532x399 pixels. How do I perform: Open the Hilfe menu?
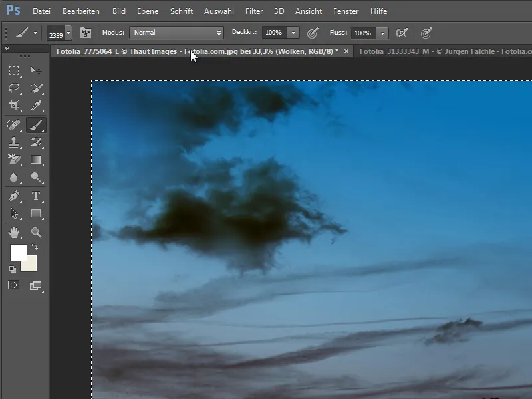point(378,11)
